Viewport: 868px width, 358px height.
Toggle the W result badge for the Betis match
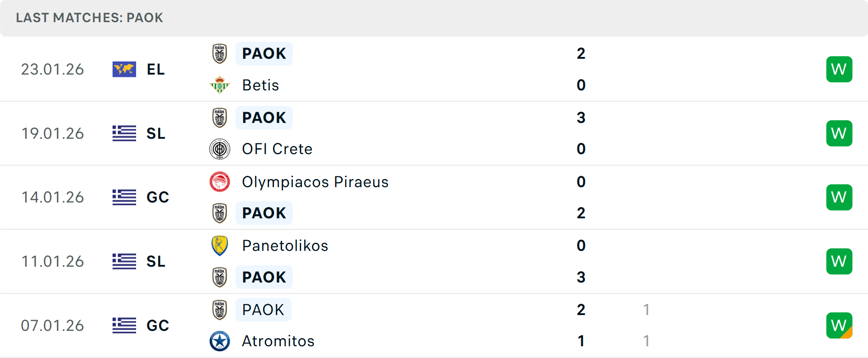coord(839,69)
